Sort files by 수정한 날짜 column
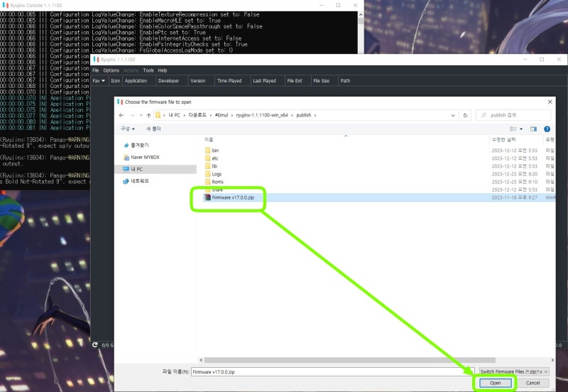Viewport: 568px width, 392px height. pyautogui.click(x=503, y=139)
